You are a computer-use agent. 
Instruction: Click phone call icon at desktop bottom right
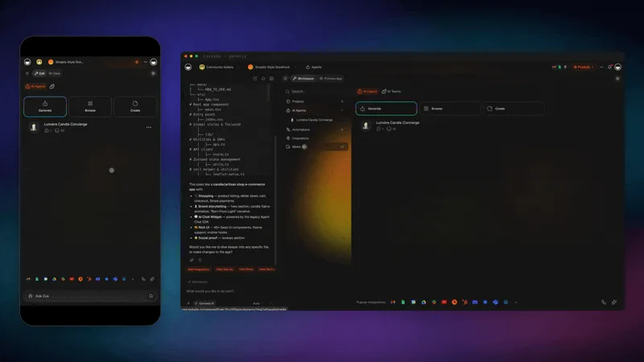pyautogui.click(x=604, y=302)
